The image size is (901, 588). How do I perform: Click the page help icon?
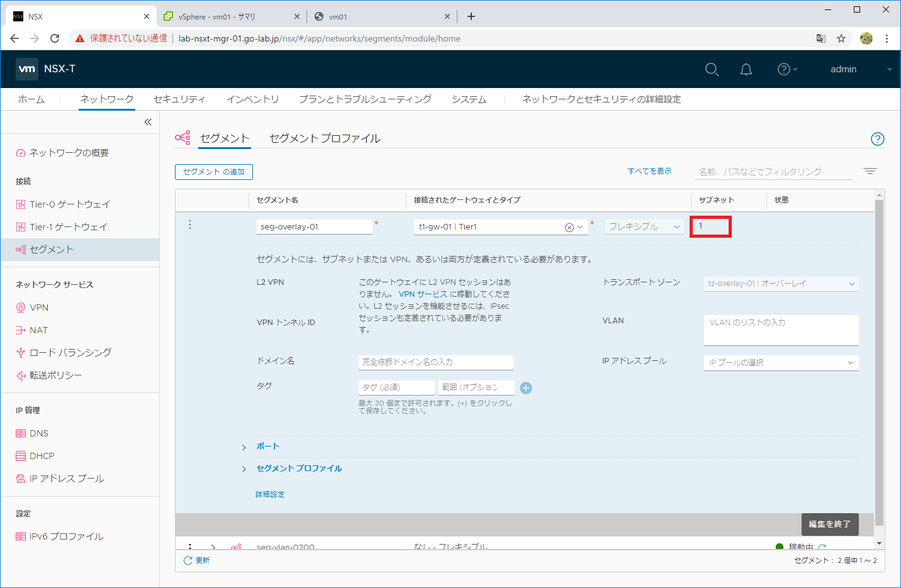point(877,139)
